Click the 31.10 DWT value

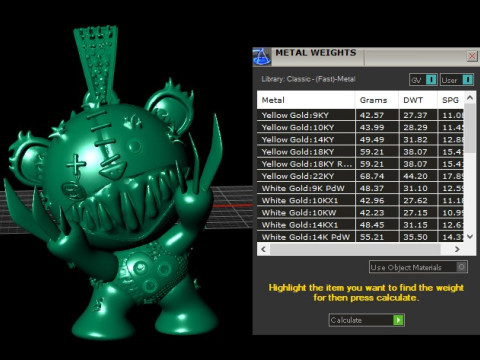pos(415,188)
